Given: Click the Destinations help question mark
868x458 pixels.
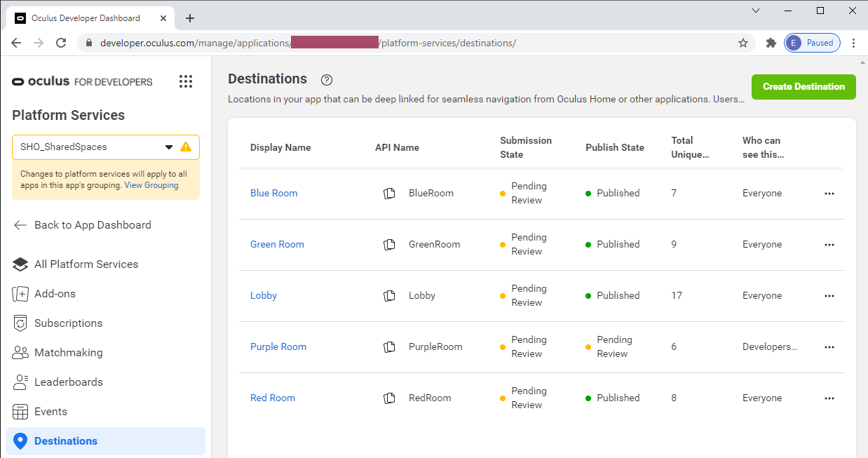Looking at the screenshot, I should tap(326, 80).
